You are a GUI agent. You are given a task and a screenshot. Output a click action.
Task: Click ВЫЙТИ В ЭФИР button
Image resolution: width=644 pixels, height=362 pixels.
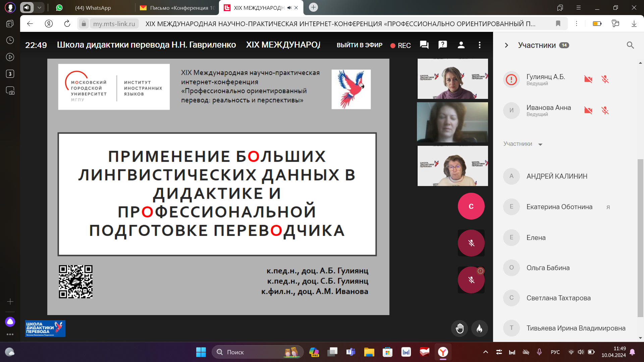(359, 45)
